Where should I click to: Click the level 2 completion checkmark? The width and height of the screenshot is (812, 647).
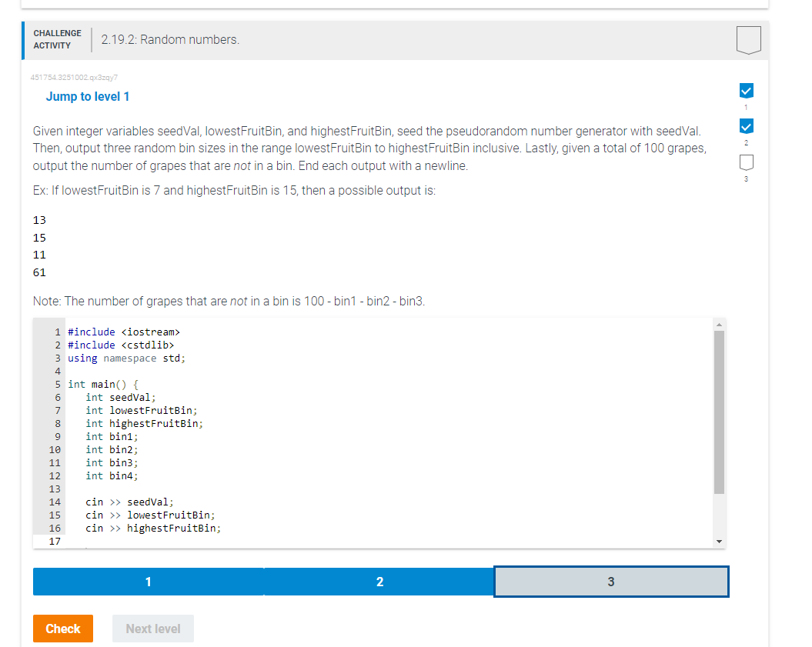pos(746,125)
